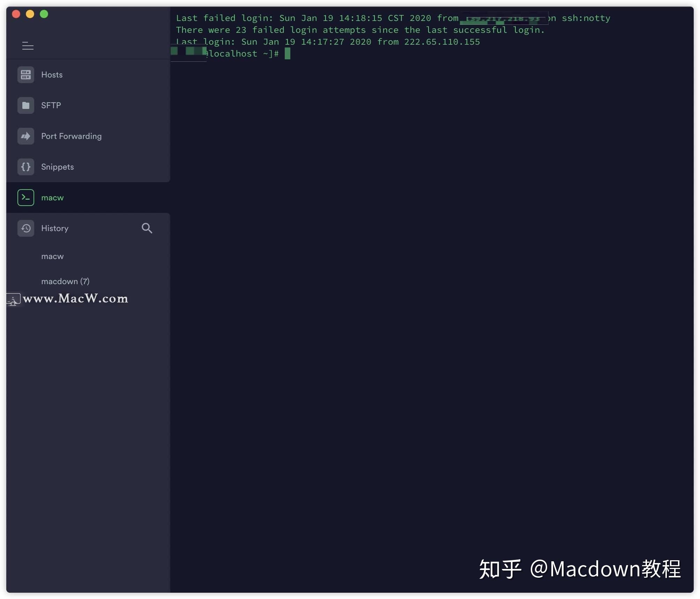Click the 'Last login' text line
Image resolution: width=700 pixels, height=599 pixels.
pyautogui.click(x=328, y=42)
